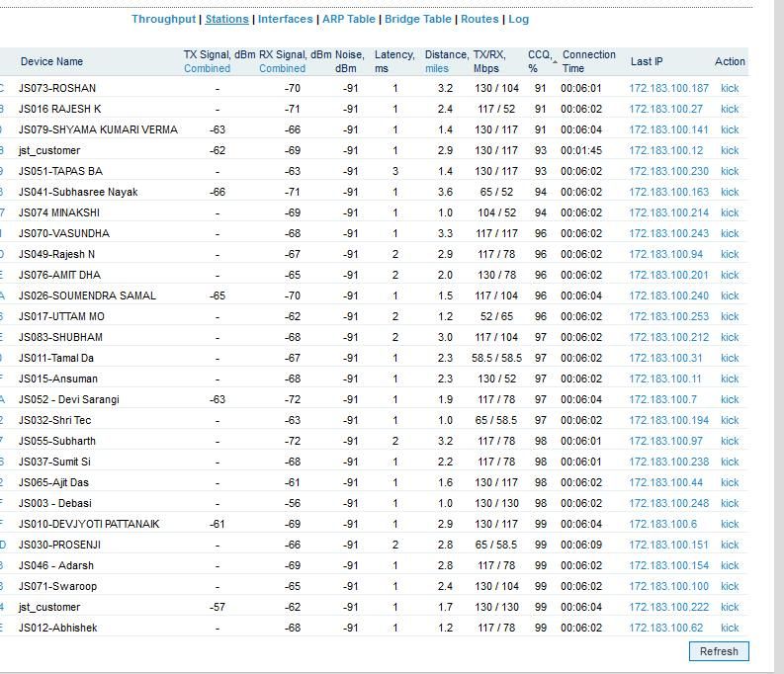Open IP 172.183.100.27 link
The height and width of the screenshot is (674, 784).
666,109
